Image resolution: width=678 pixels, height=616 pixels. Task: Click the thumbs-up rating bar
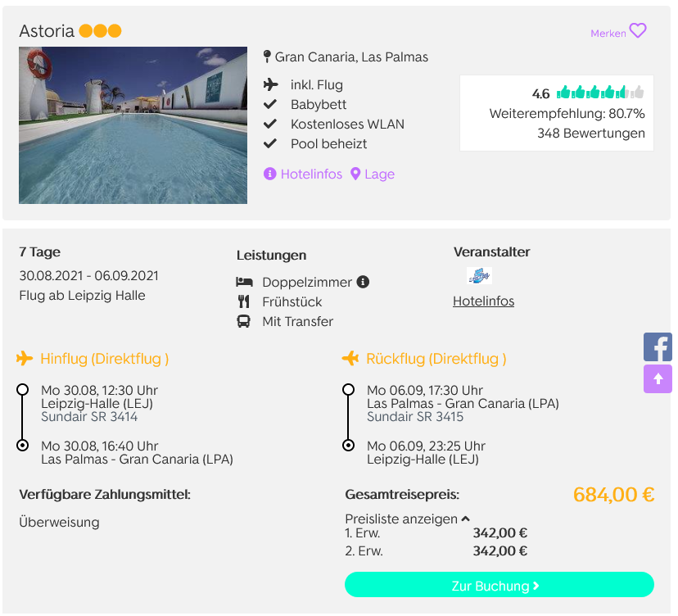pos(600,93)
